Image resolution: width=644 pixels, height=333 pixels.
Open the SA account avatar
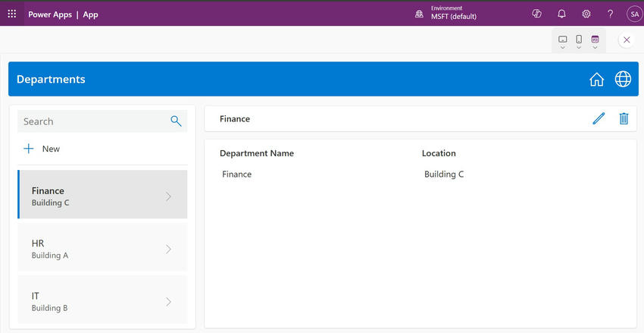click(x=634, y=14)
